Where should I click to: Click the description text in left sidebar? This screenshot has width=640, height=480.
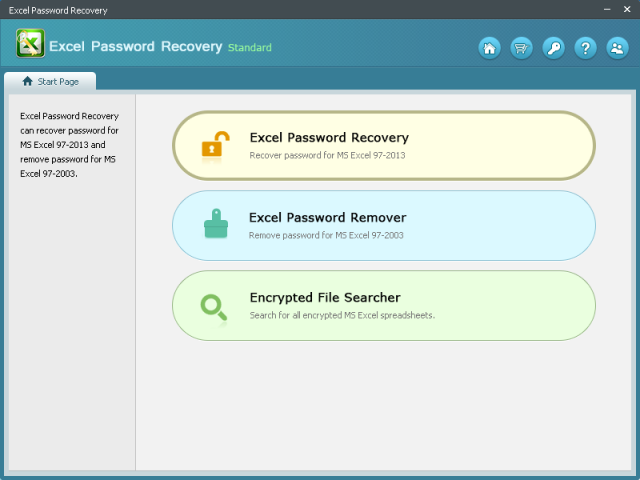[70, 144]
